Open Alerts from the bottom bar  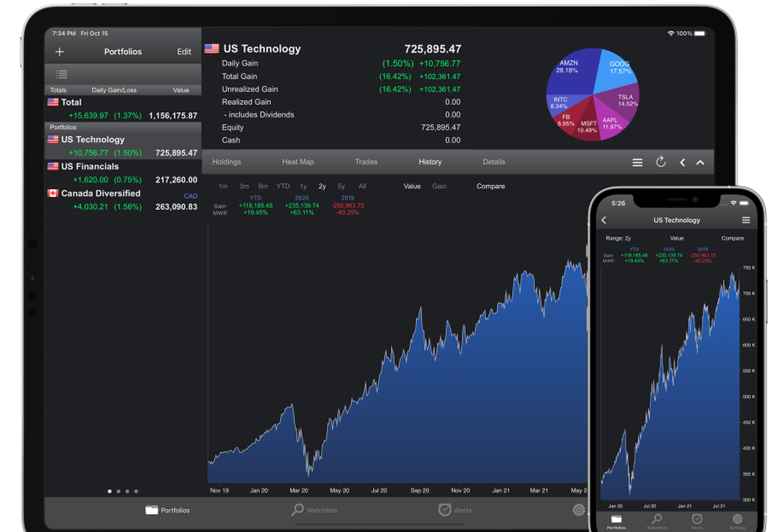coord(453,510)
